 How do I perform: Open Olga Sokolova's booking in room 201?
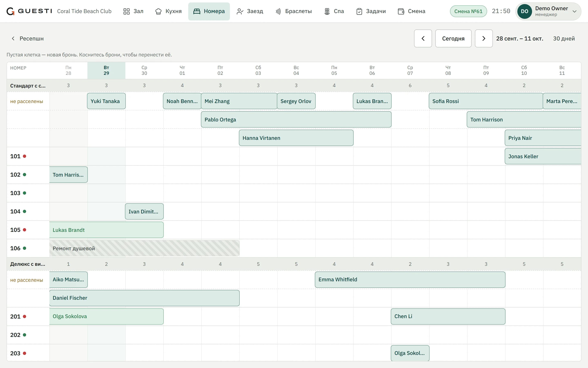106,316
